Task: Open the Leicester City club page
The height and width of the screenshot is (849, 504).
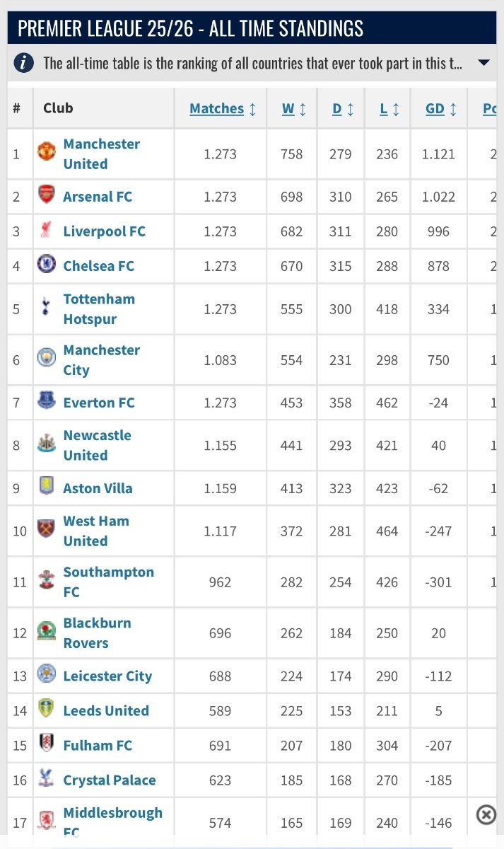Action: point(107,676)
